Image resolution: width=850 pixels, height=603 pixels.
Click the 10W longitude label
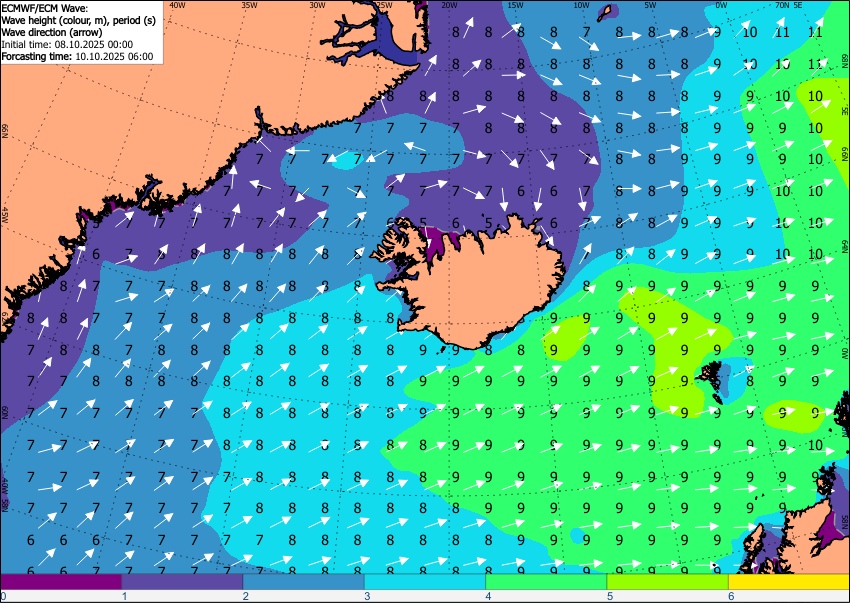tap(582, 5)
